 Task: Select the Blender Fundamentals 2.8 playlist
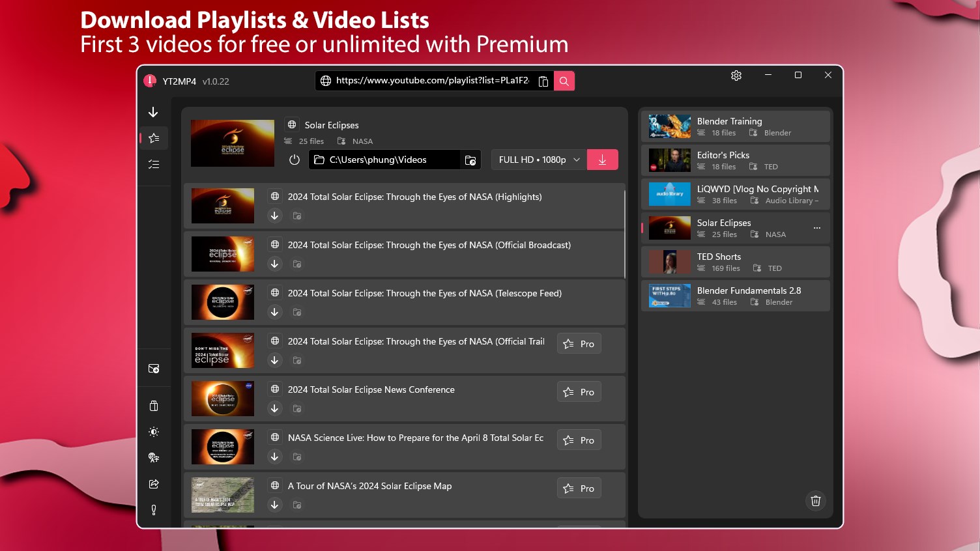tap(736, 296)
